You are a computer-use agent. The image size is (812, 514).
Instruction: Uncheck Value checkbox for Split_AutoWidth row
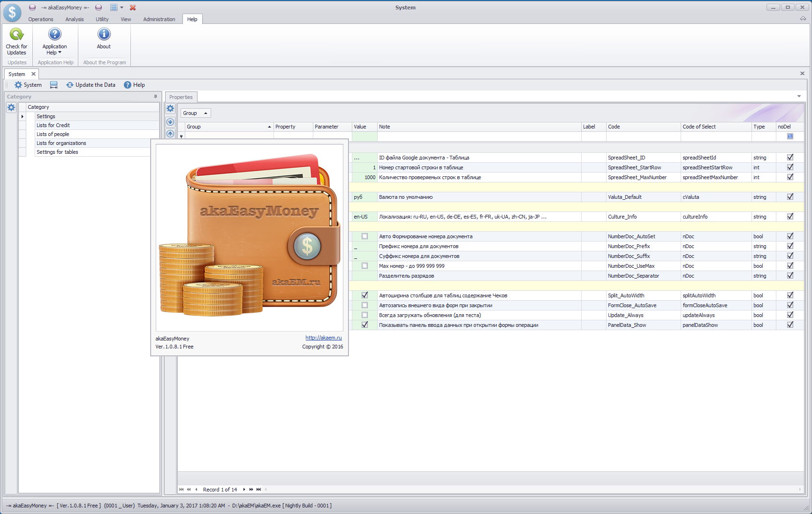(364, 295)
